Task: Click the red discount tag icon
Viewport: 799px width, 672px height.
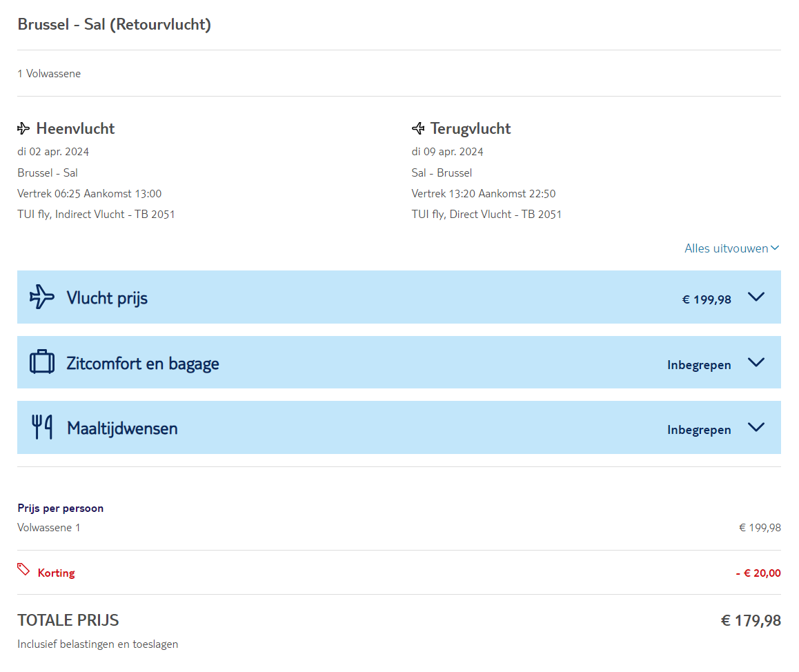Action: point(23,569)
